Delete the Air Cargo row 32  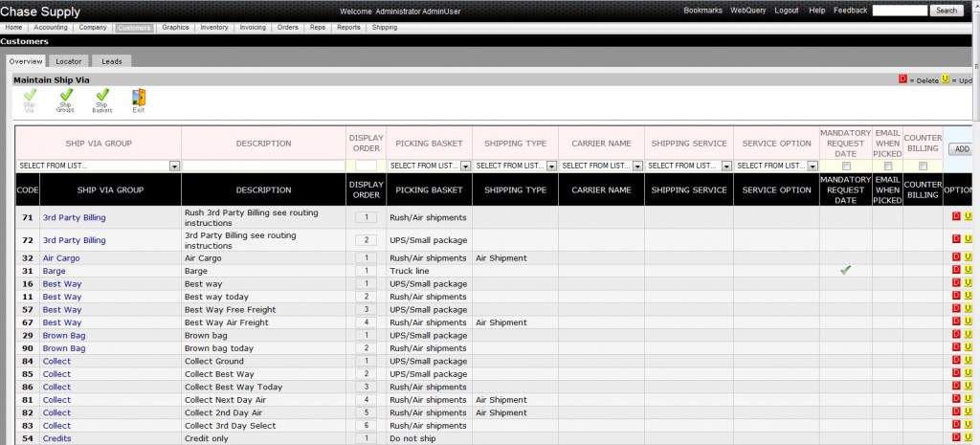[x=956, y=256]
